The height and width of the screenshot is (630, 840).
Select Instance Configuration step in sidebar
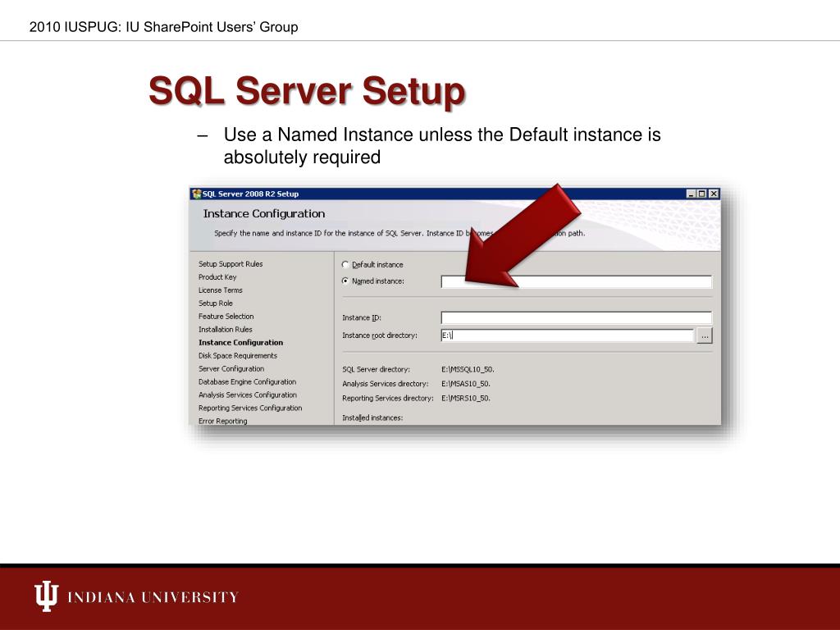click(240, 343)
